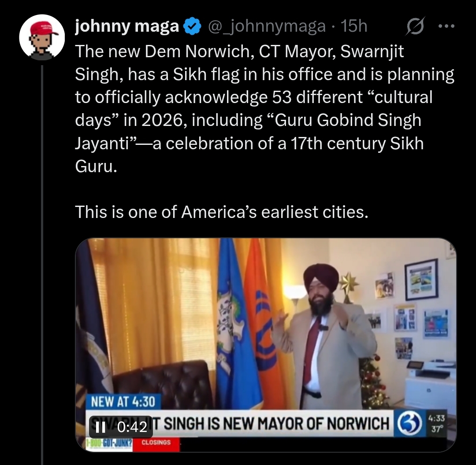Click the NEW AT 4:30 banner
476x465 pixels.
[x=123, y=402]
